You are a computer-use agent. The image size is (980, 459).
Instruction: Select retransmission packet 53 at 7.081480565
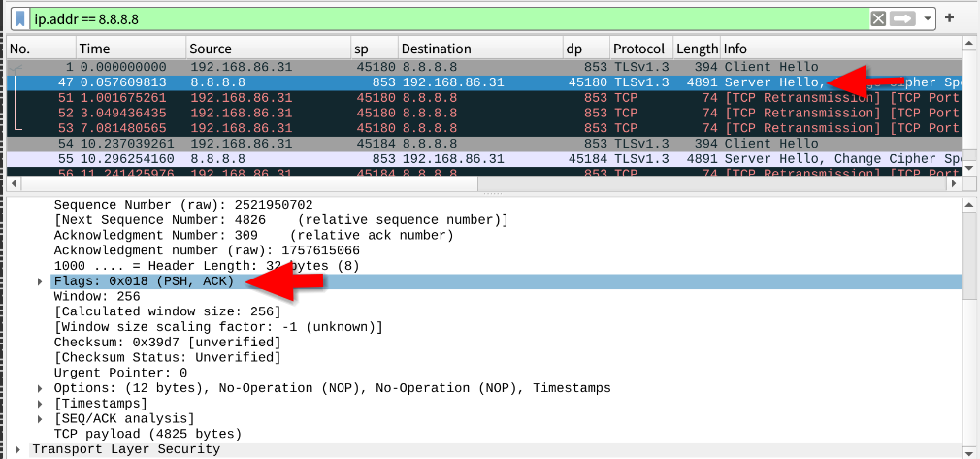(484, 128)
